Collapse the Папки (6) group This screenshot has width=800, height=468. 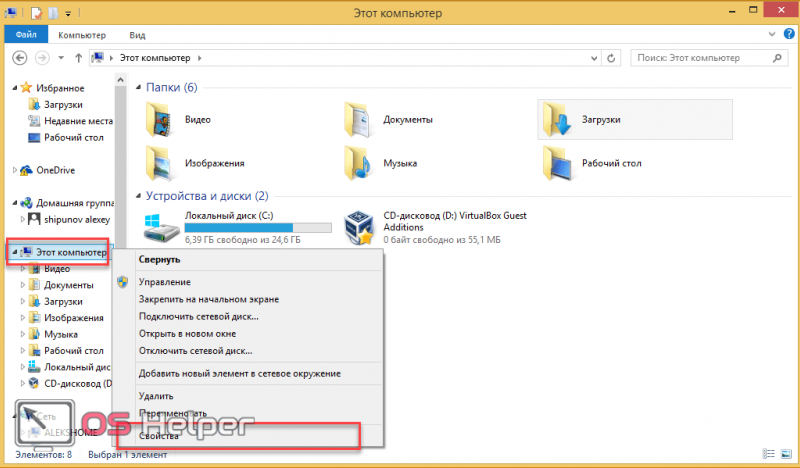click(138, 87)
